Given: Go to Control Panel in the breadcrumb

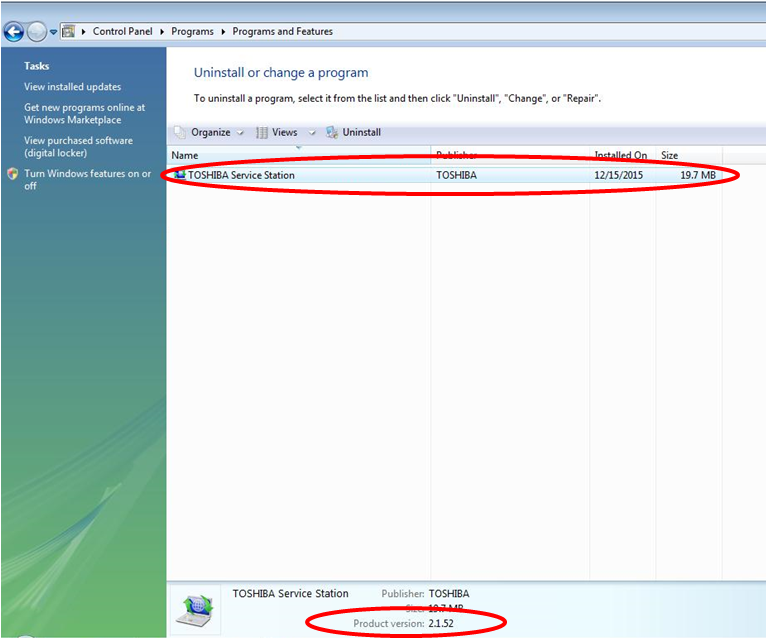Looking at the screenshot, I should coord(123,32).
